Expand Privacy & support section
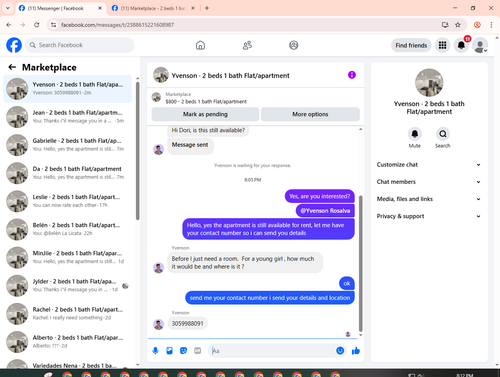Viewport: 500px width, 377px height. point(429,216)
